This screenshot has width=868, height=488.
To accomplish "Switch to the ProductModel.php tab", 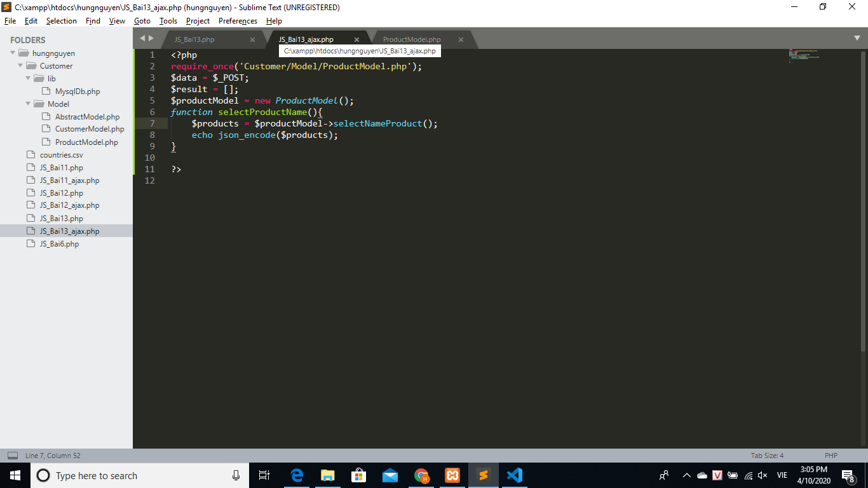I will tap(412, 39).
